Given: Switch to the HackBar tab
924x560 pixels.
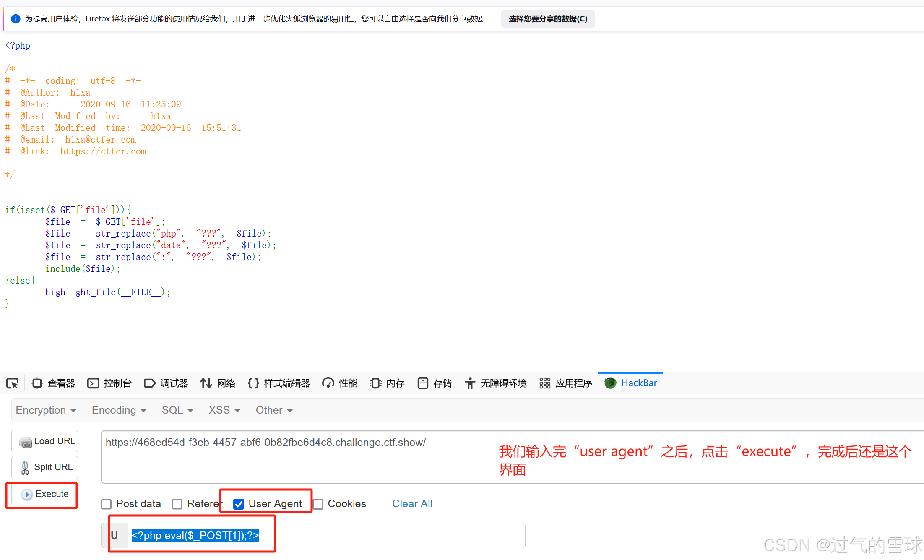Looking at the screenshot, I should pos(631,383).
